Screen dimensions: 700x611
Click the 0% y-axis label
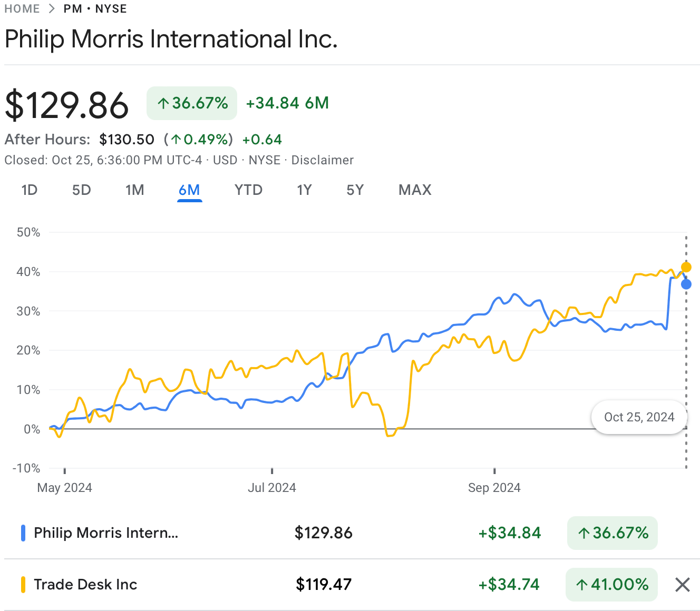[x=32, y=429]
